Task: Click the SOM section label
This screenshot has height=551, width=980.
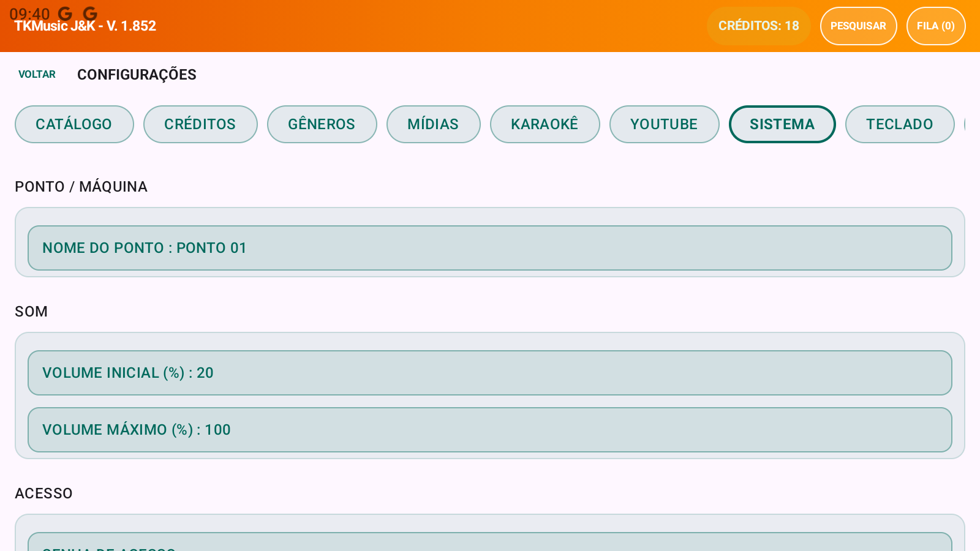Action: point(31,312)
